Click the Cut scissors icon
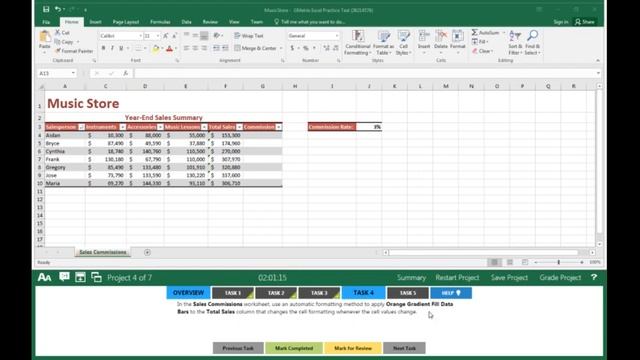The image size is (640, 360). click(x=58, y=32)
